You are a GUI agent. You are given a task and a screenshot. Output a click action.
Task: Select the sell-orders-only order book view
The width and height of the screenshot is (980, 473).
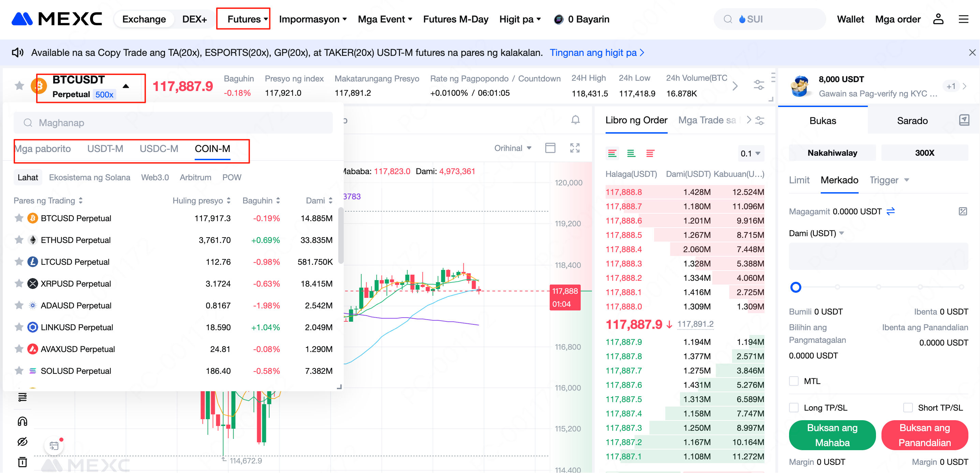click(650, 153)
